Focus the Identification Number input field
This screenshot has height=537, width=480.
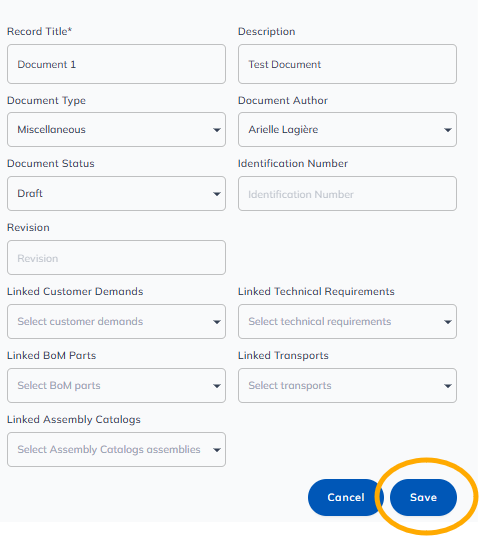(x=347, y=193)
